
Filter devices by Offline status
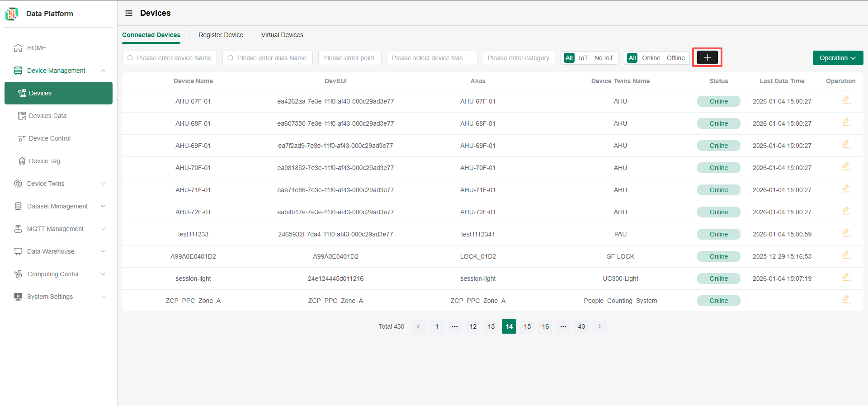(x=675, y=58)
